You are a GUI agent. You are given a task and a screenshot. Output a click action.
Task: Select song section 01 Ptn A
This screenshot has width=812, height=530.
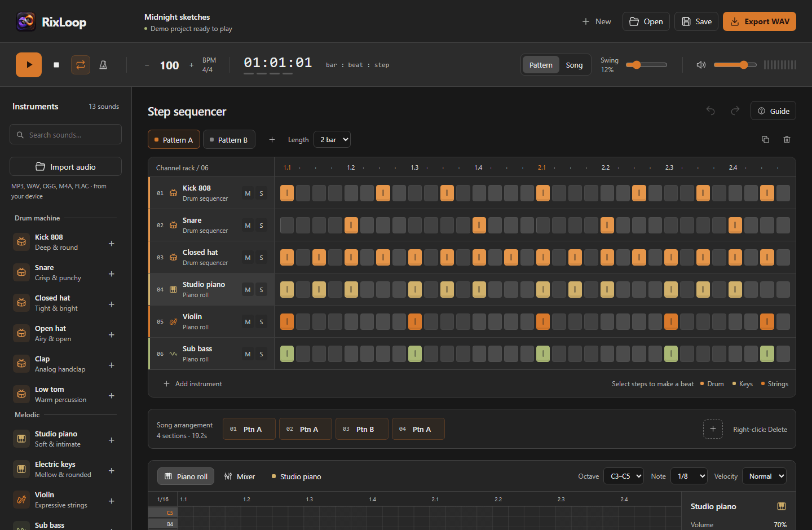coord(249,429)
